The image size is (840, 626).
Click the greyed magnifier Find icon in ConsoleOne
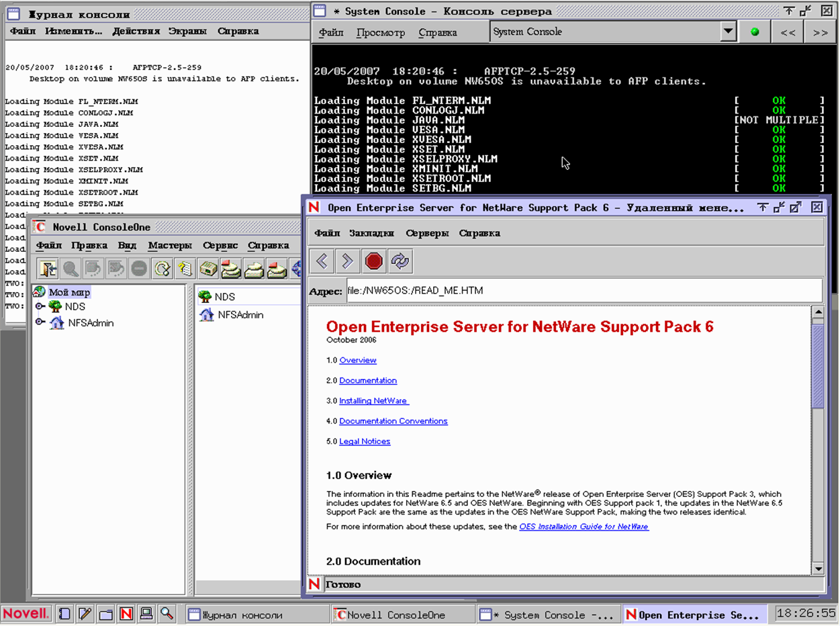(70, 269)
